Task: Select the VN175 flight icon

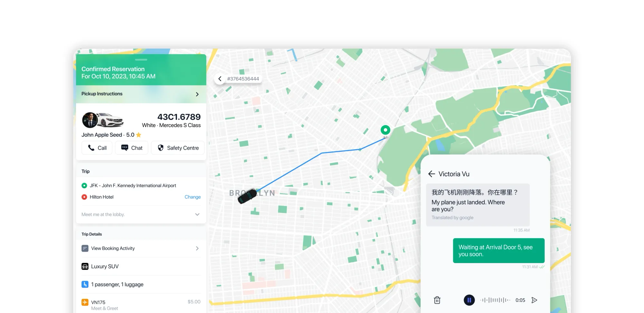Action: point(85,302)
